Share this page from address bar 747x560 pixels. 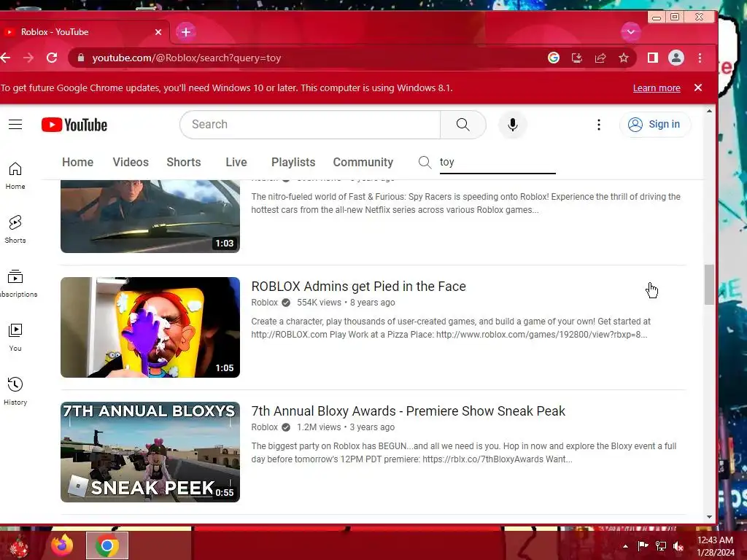[x=600, y=58]
